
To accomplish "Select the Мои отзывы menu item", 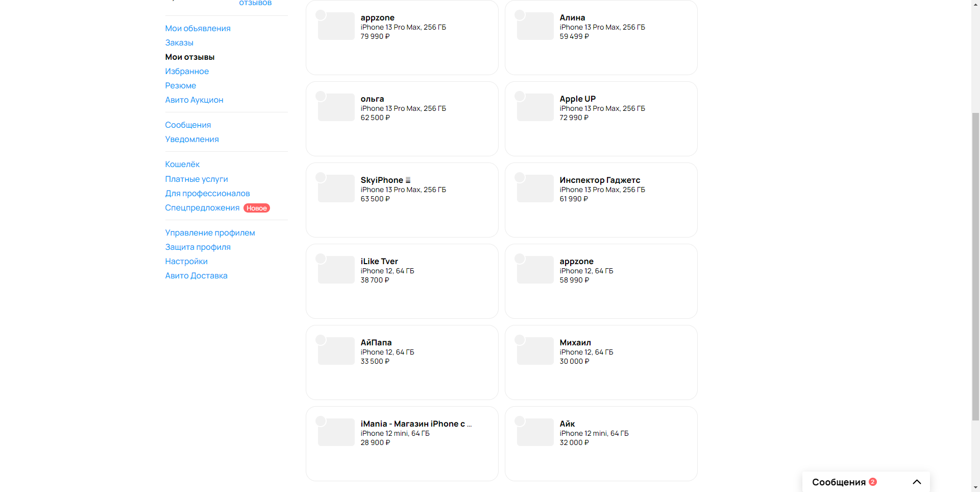I will pos(190,57).
